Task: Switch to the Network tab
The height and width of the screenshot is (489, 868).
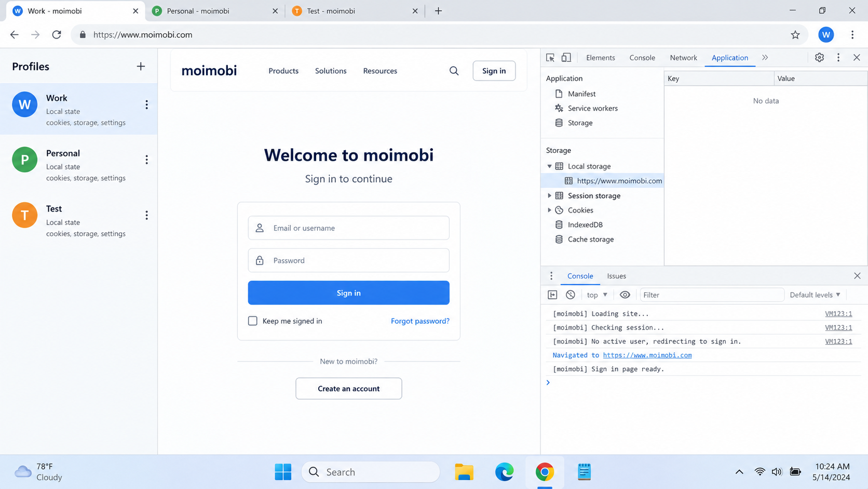Action: click(683, 58)
